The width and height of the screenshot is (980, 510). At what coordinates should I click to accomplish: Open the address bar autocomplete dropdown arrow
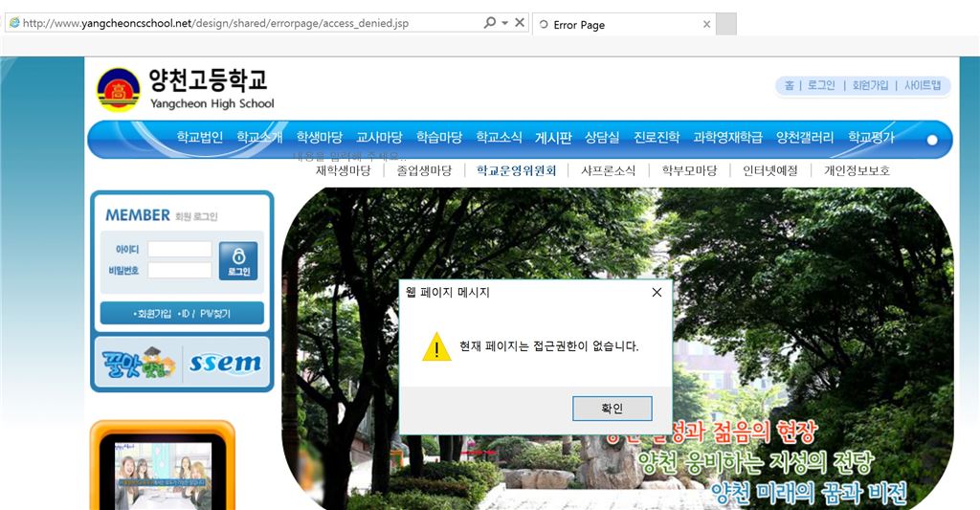tap(504, 23)
